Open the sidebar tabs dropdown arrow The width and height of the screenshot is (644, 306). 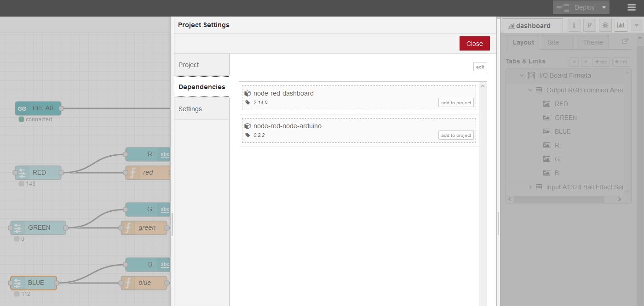(637, 26)
